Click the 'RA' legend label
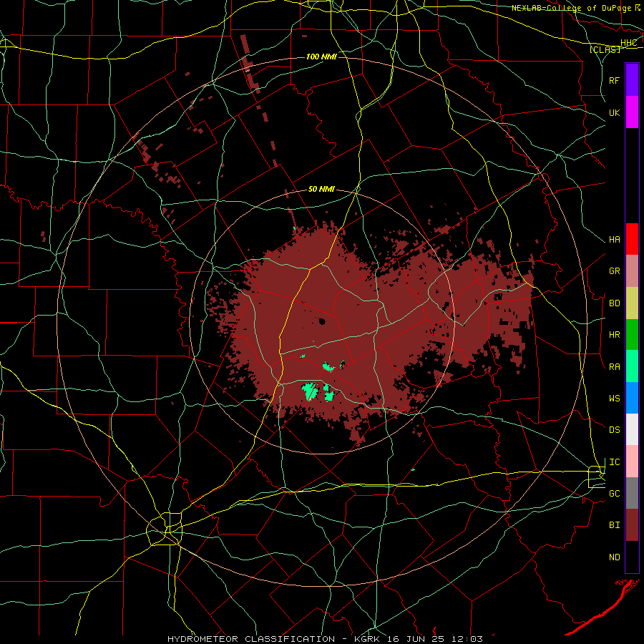Screen dimensions: 644x644 point(614,366)
